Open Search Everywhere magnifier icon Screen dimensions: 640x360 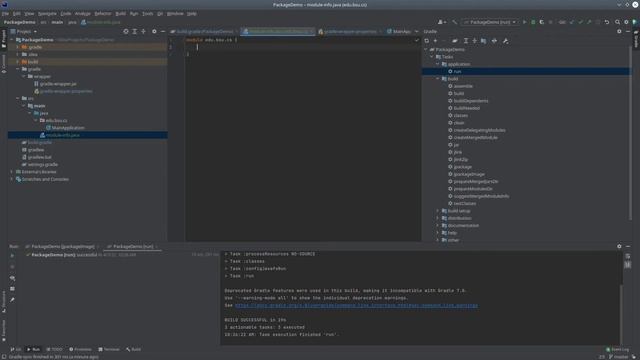[618, 22]
